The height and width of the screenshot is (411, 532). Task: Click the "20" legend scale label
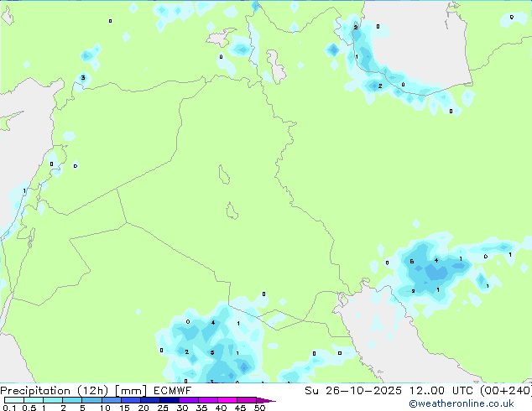click(143, 408)
